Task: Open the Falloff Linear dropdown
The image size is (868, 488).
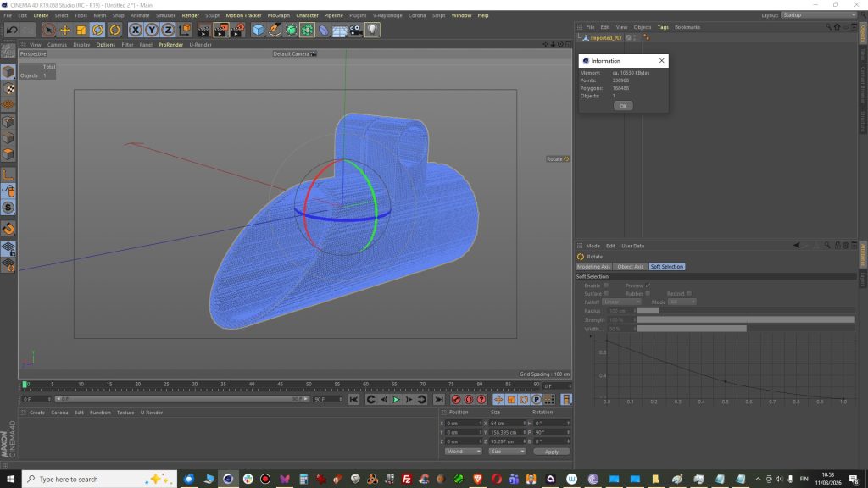Action: pos(623,302)
